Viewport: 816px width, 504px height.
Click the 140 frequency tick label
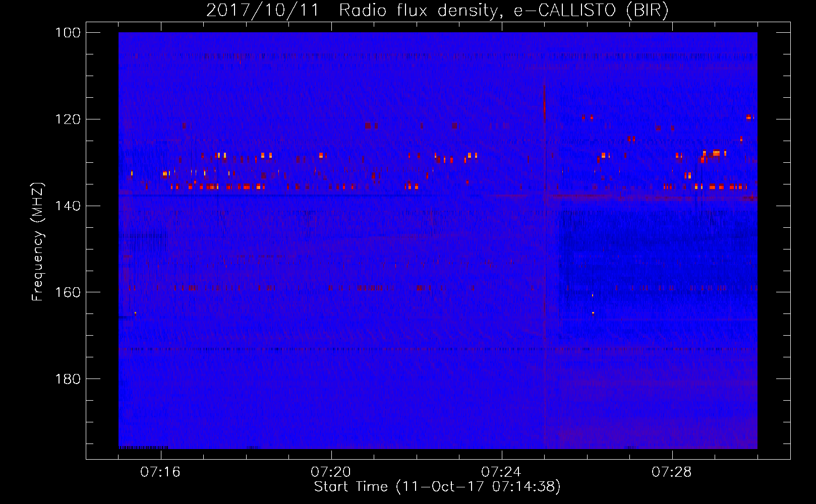[68, 206]
